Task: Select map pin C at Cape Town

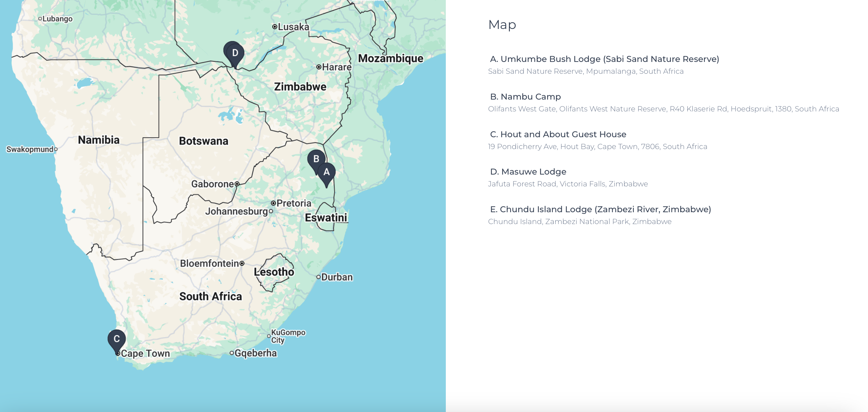Action: point(117,340)
